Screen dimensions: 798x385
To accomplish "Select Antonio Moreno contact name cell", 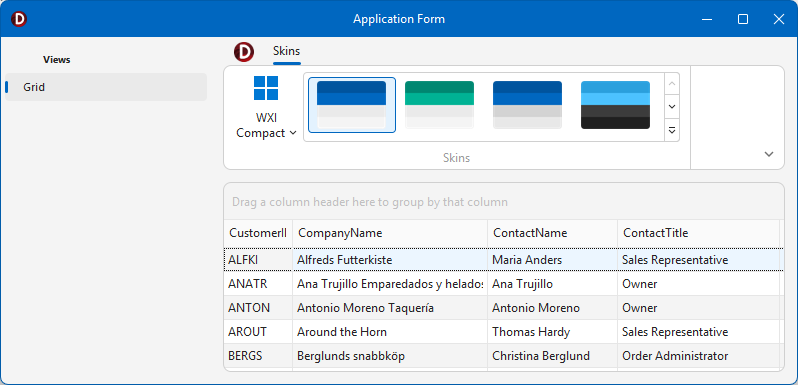I will pyautogui.click(x=553, y=308).
